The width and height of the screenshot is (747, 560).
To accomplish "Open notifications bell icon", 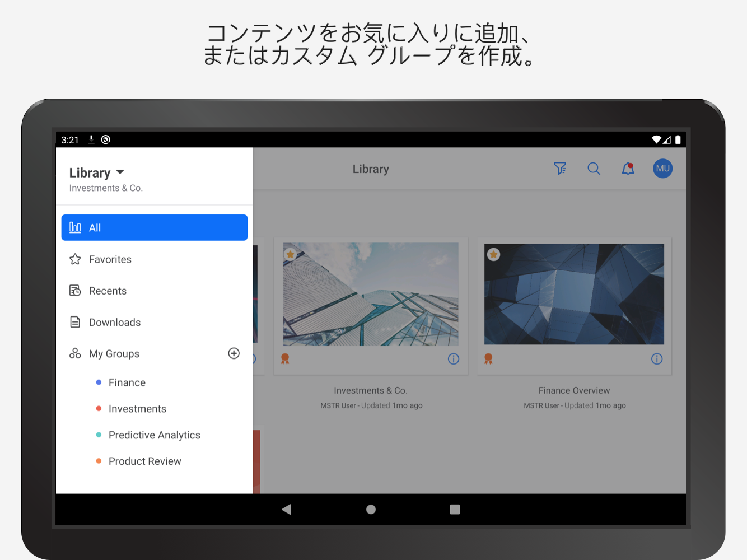I will (628, 169).
